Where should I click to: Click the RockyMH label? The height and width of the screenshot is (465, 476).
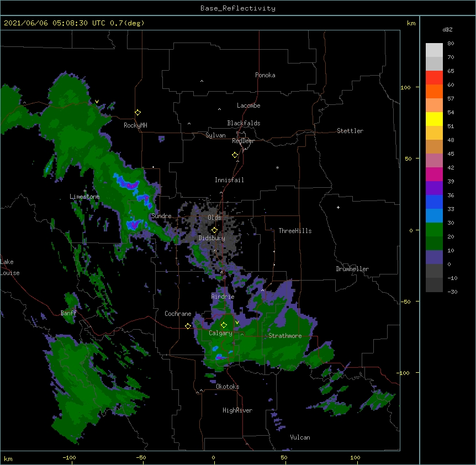135,125
